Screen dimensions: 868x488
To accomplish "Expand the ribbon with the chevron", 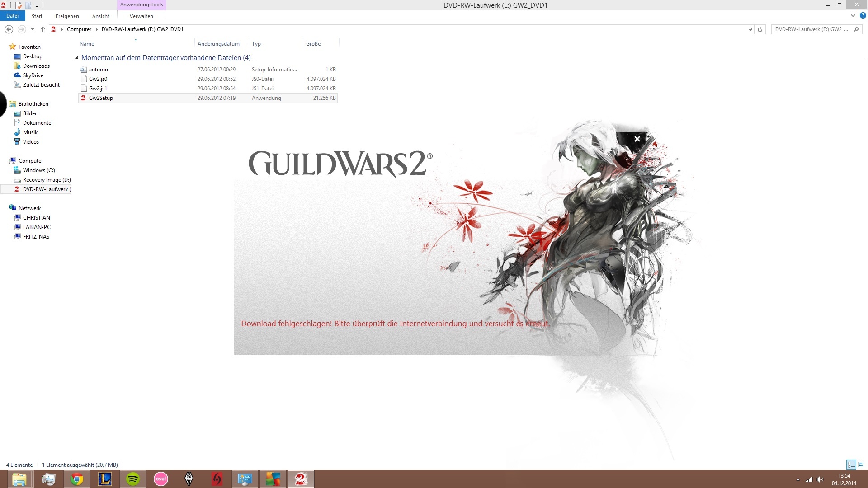I will (x=853, y=15).
